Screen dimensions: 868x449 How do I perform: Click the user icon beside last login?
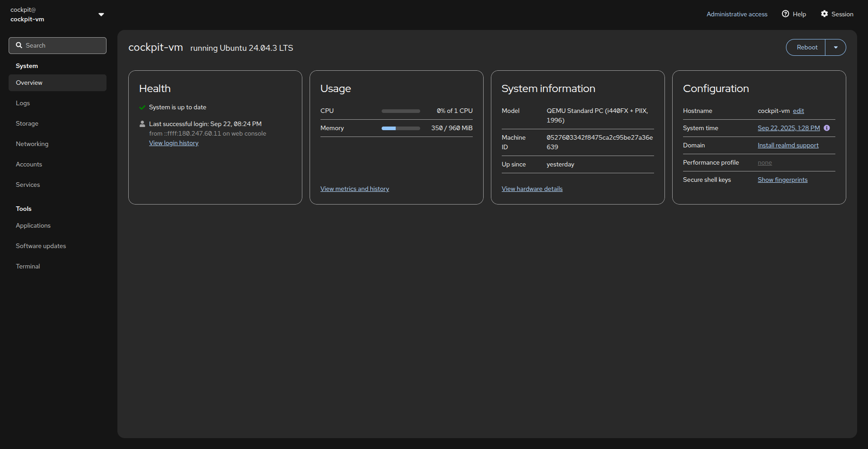[142, 124]
